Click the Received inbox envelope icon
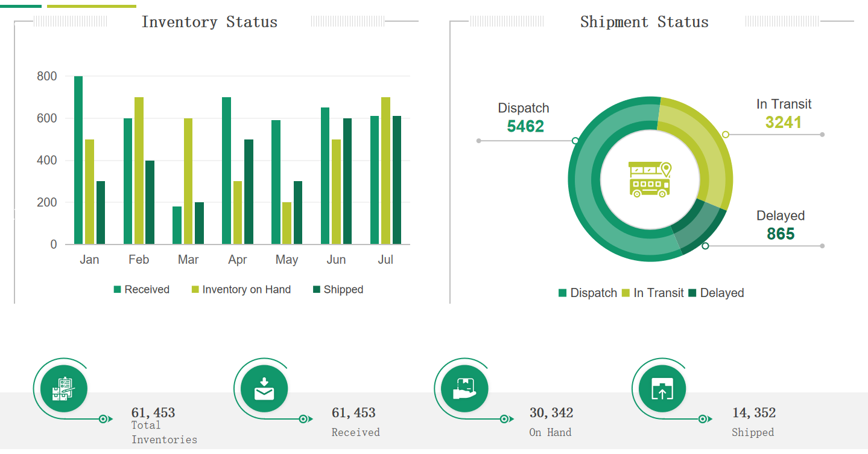Viewport: 868px width, 454px height. click(x=264, y=389)
